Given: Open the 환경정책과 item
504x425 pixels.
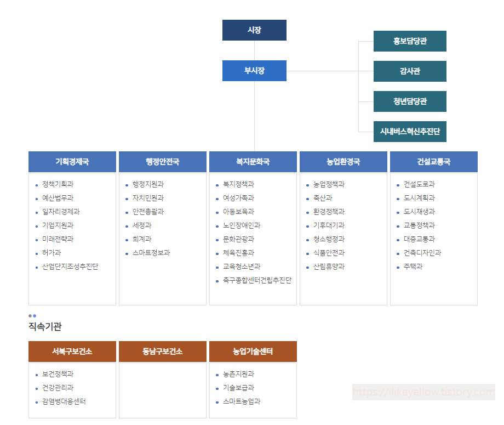Looking at the screenshot, I should pos(329,212).
